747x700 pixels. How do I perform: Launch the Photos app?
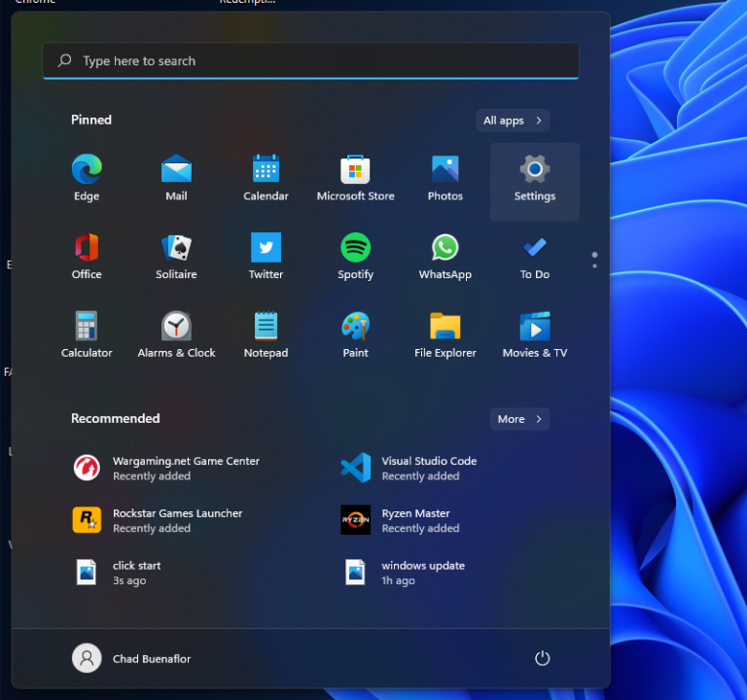click(x=445, y=178)
